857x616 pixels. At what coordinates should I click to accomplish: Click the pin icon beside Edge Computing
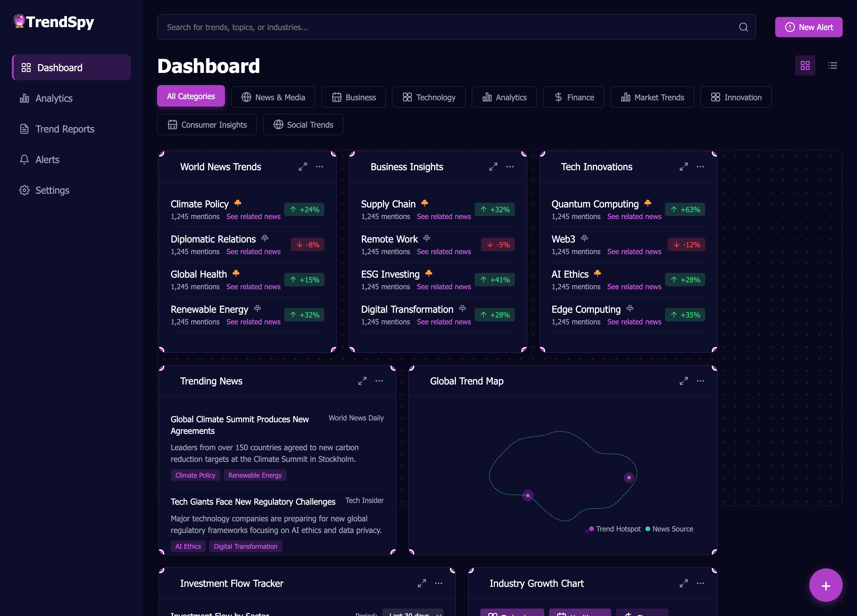[x=630, y=309]
